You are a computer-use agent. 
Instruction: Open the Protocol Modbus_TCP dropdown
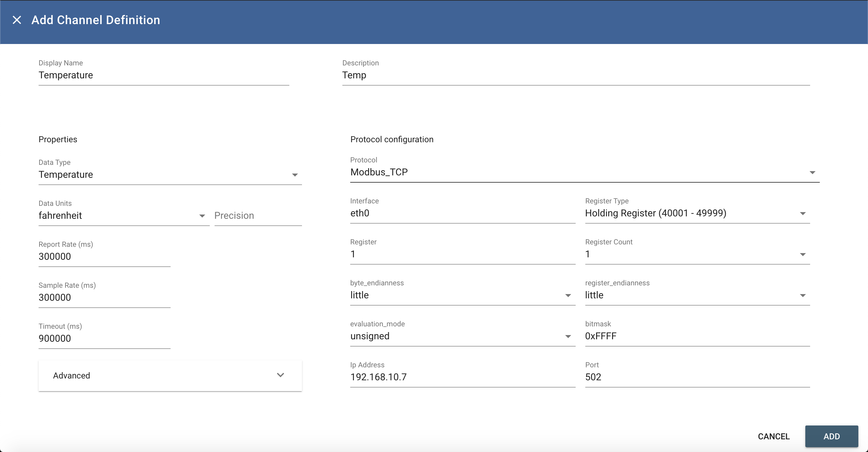(x=585, y=172)
